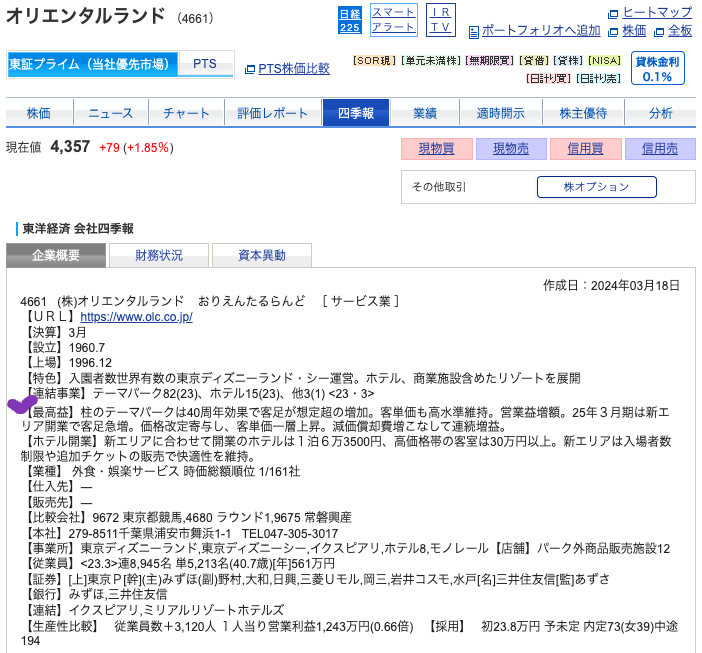Screen dimensions: 702x653
Task: Click price change +79 (+1.85%)
Action: tap(136, 148)
